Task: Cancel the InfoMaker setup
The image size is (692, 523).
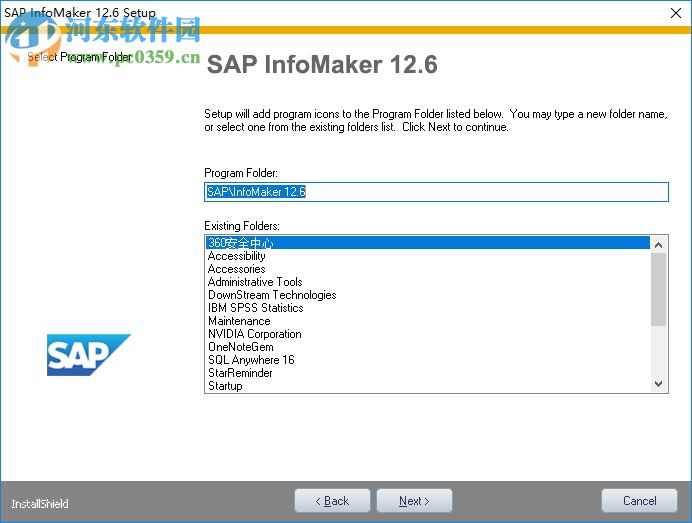Action: point(639,501)
